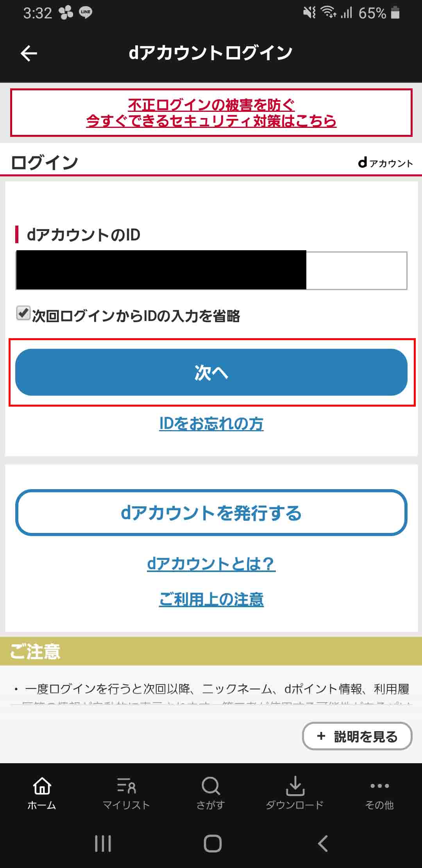Go to the Downloads tab
Screen dimensions: 422x868
[295, 793]
